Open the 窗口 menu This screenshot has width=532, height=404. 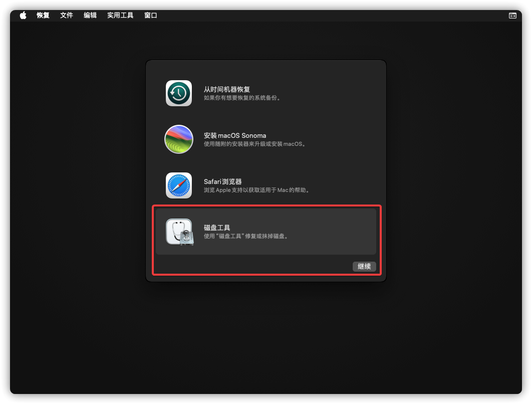click(151, 15)
